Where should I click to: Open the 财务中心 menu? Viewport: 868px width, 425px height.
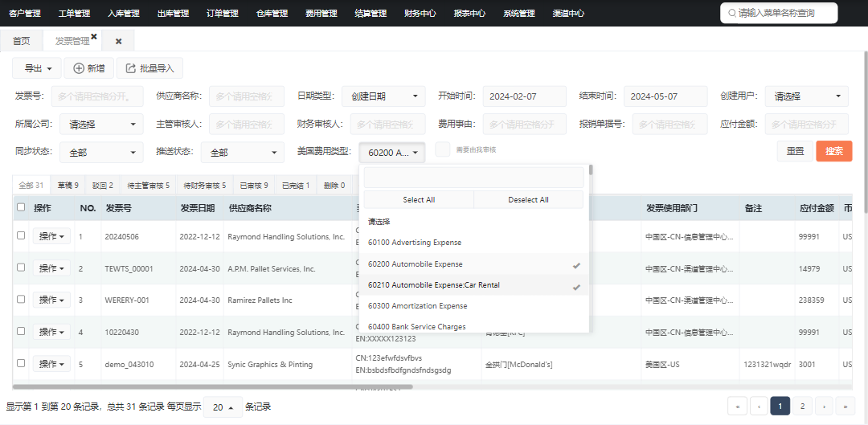420,14
